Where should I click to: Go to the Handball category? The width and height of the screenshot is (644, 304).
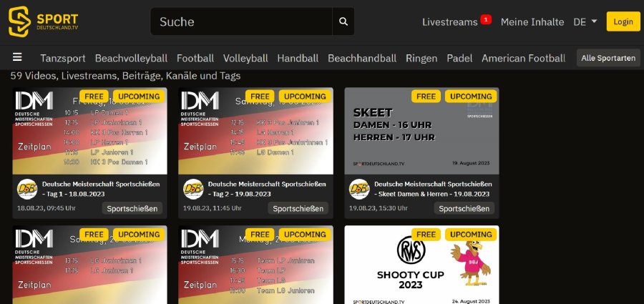click(298, 59)
